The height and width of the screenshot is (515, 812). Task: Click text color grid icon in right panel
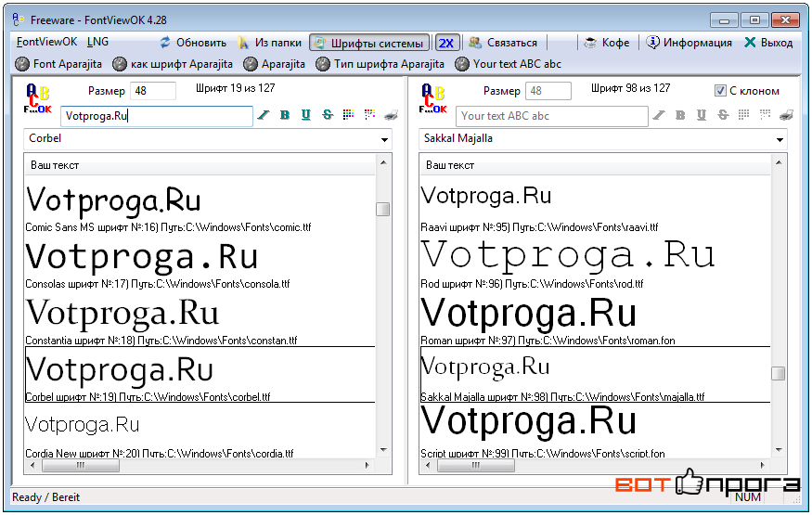744,114
